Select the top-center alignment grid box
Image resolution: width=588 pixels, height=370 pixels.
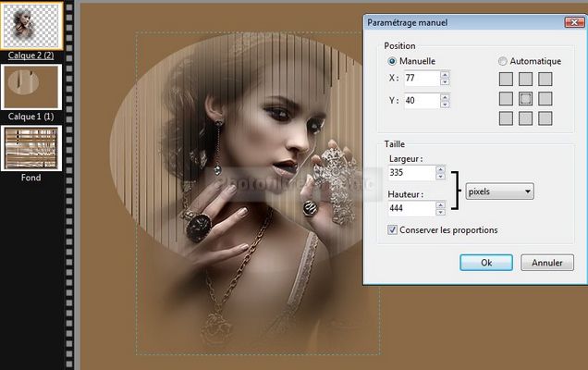[525, 80]
